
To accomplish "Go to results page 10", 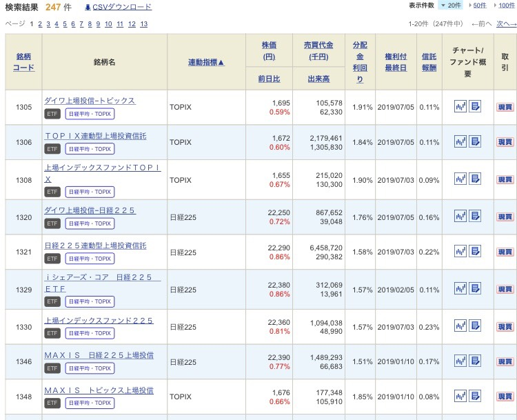I will (x=108, y=24).
